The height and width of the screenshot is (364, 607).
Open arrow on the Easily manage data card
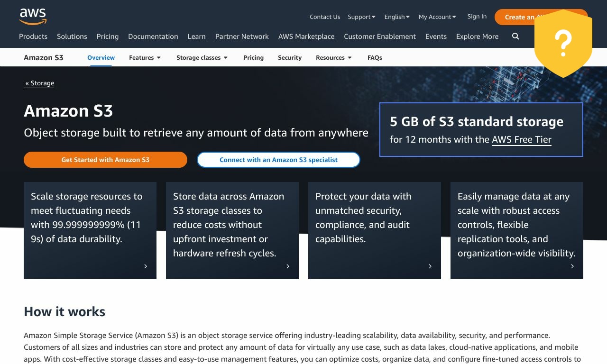[x=572, y=266]
